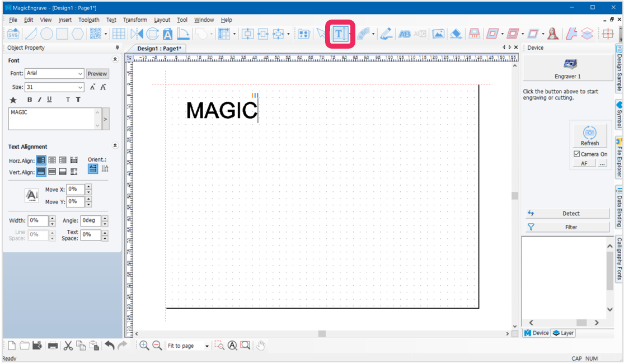Select the Text tool in the toolbar
The width and height of the screenshot is (624, 364).
(340, 34)
